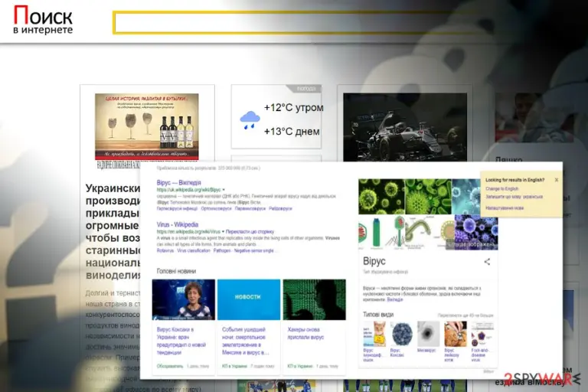Viewport: 588px width, 392px height.
Task: Open the Поиск в интернете logo
Action: click(x=43, y=20)
